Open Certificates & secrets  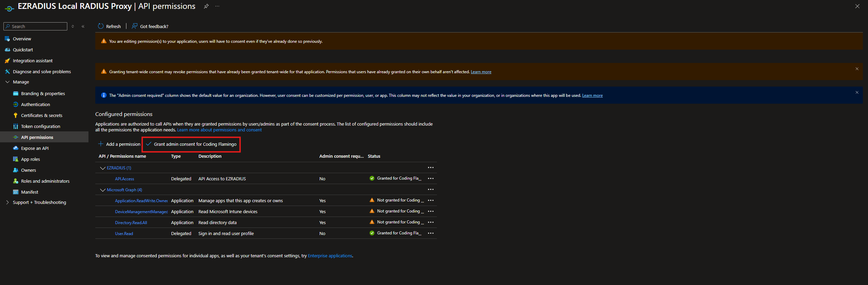[42, 115]
